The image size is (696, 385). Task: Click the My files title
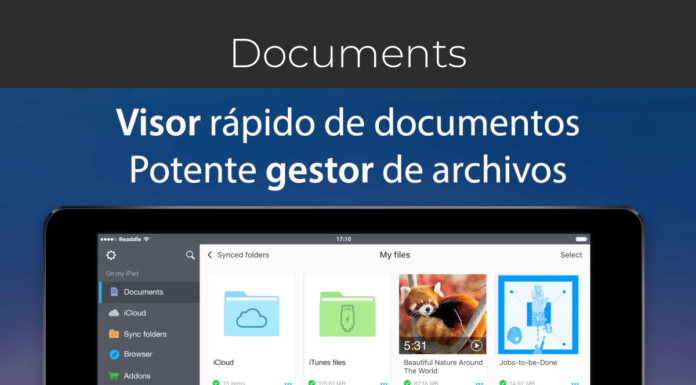pyautogui.click(x=395, y=255)
